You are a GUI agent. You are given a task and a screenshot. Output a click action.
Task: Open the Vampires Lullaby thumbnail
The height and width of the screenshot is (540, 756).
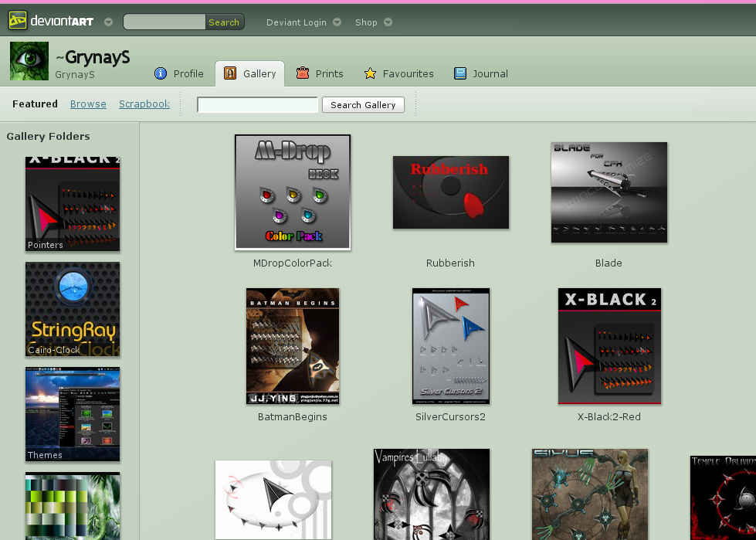pyautogui.click(x=432, y=494)
